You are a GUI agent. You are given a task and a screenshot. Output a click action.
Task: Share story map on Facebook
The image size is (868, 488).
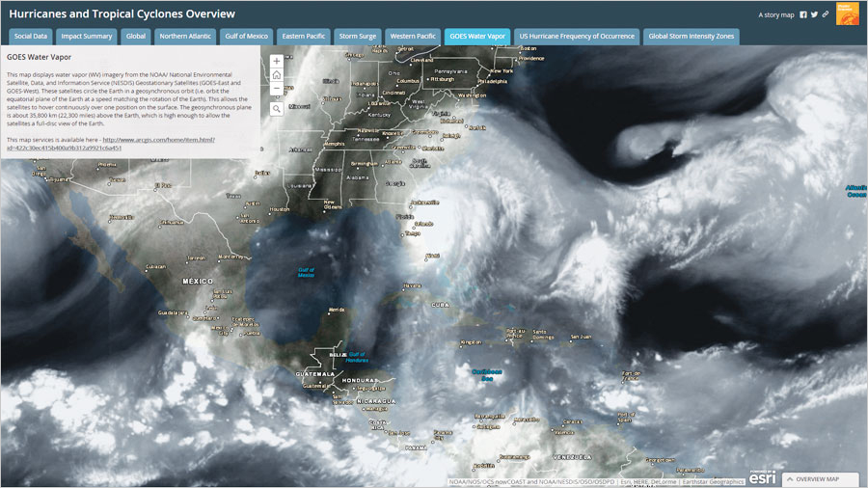pos(803,14)
